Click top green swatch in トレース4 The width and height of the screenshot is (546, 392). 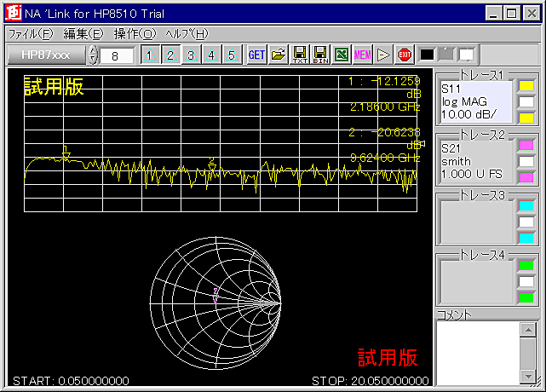526,266
